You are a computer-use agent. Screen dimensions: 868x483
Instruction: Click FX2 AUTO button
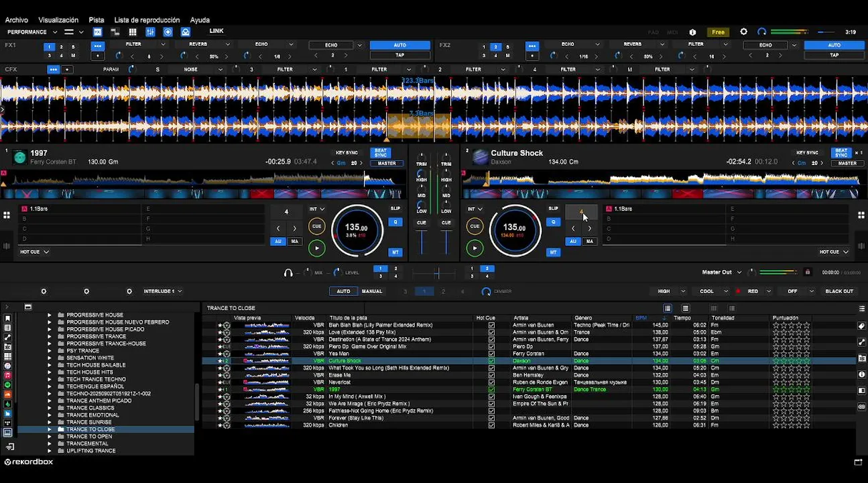pyautogui.click(x=834, y=45)
